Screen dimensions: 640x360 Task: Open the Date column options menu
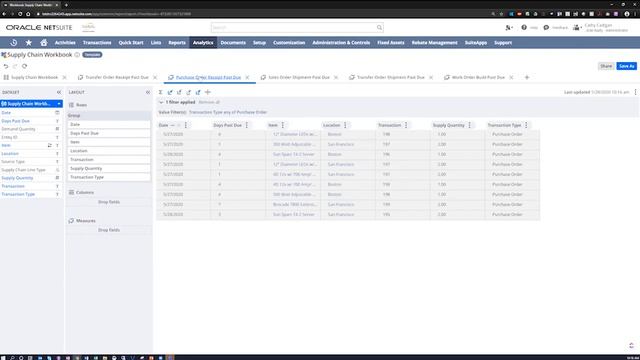point(186,125)
